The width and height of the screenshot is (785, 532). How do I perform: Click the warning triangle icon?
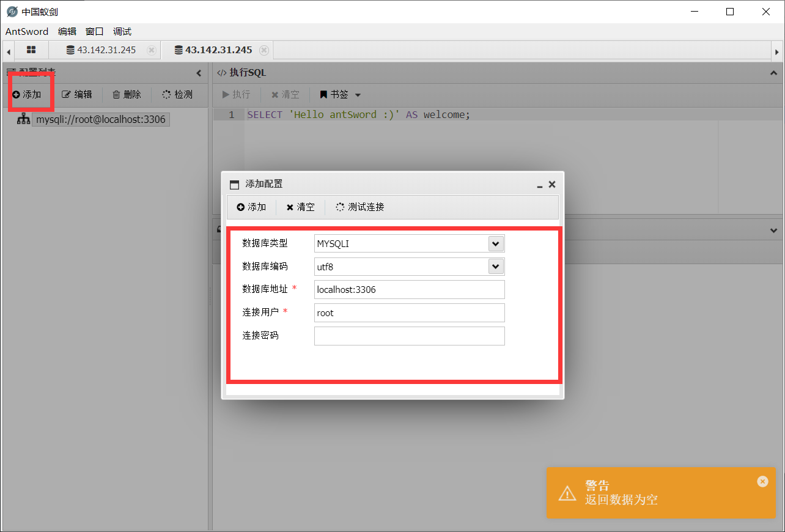point(567,493)
